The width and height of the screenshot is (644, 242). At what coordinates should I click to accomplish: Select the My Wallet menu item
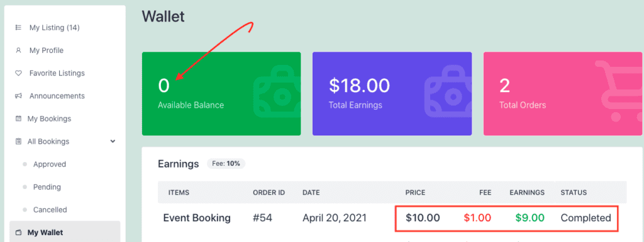pyautogui.click(x=65, y=232)
